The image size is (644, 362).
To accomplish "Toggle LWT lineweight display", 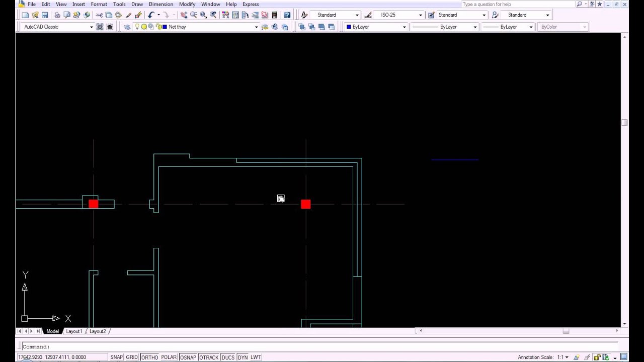I will click(256, 357).
